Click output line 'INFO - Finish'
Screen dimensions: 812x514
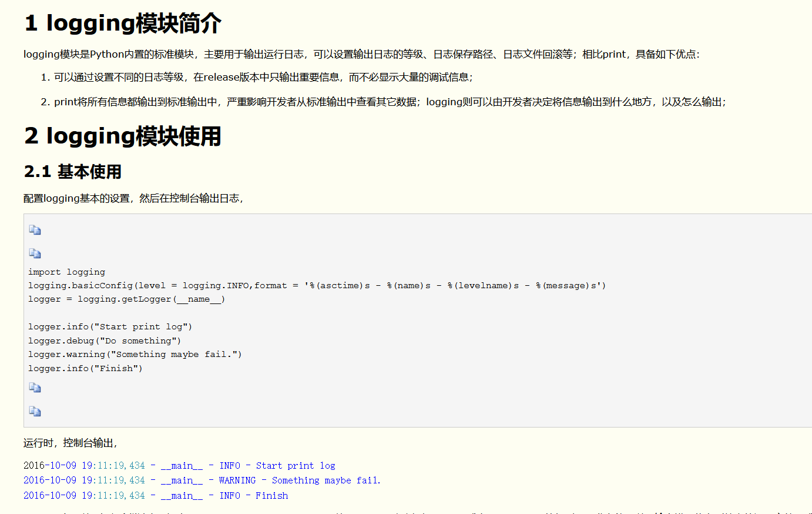point(156,495)
